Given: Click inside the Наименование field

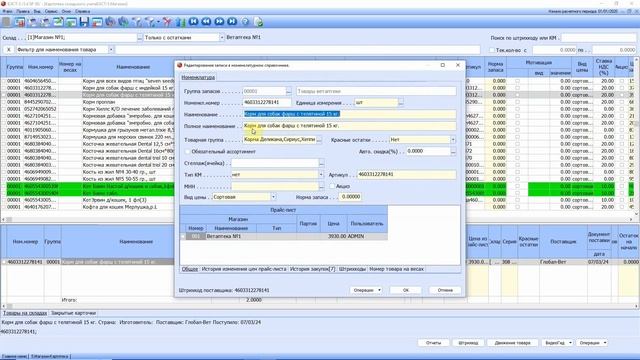Looking at the screenshot, I should [x=349, y=114].
